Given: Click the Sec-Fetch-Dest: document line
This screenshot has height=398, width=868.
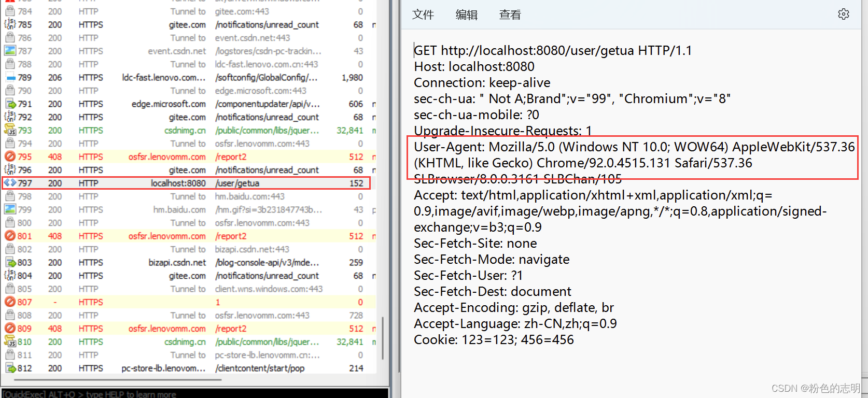Looking at the screenshot, I should [x=493, y=291].
